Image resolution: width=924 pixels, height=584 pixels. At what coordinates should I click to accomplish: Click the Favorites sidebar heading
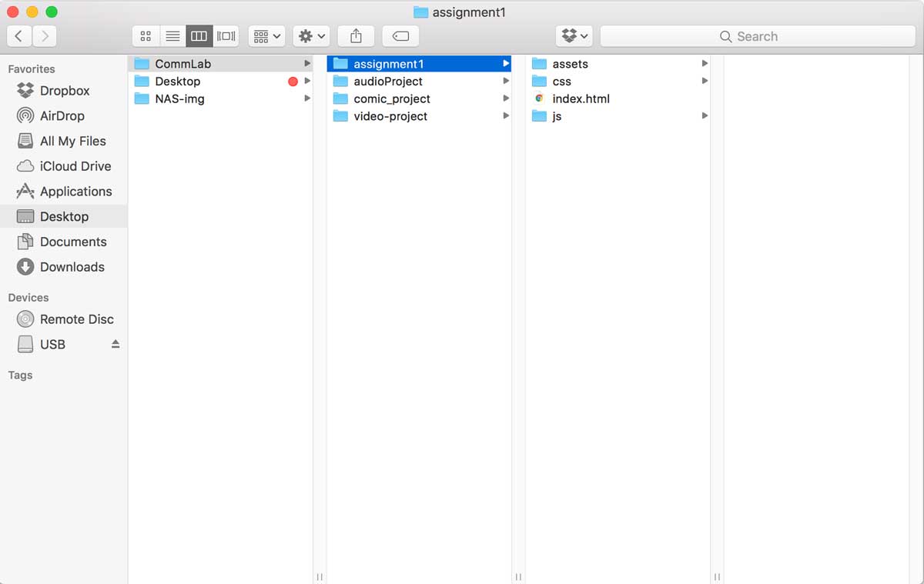[32, 69]
